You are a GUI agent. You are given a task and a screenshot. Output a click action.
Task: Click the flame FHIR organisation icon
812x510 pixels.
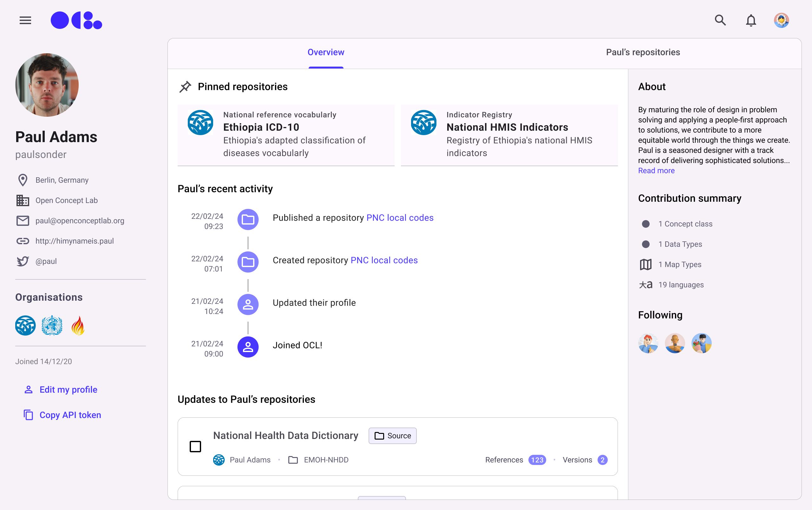coord(78,326)
